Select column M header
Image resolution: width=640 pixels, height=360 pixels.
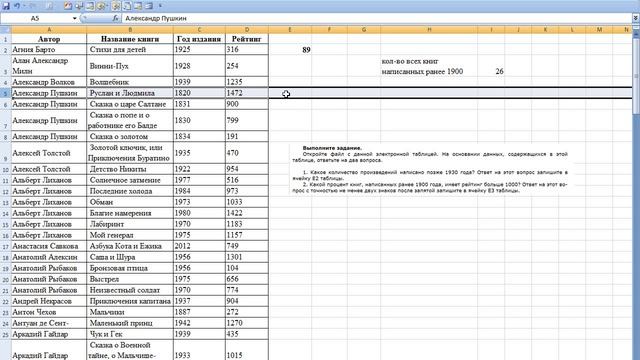coord(599,29)
